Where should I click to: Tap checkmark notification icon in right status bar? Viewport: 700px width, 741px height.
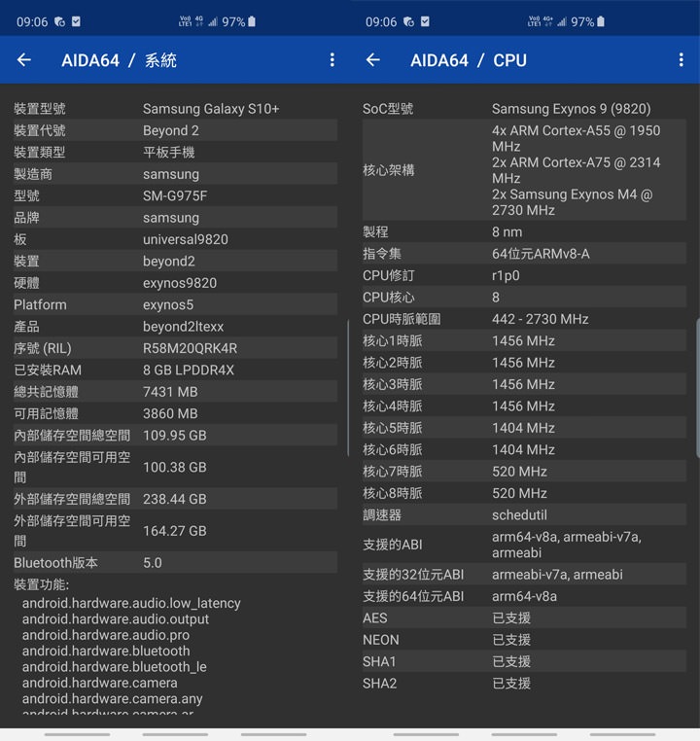425,21
